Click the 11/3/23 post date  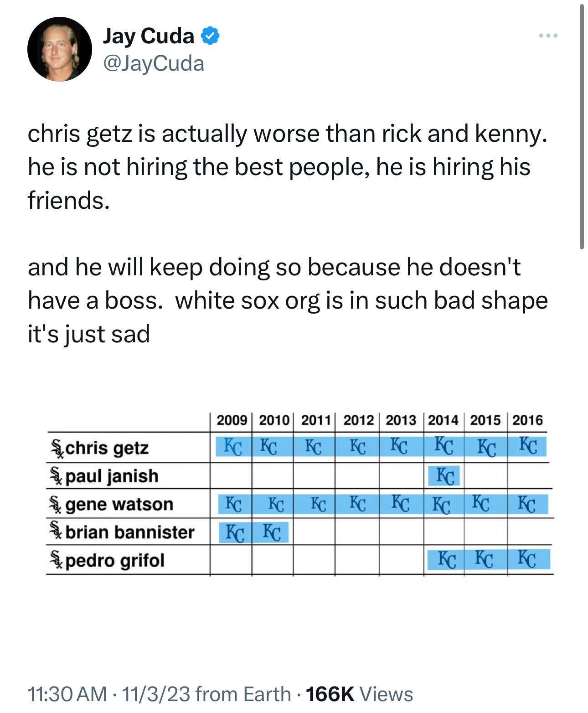[x=156, y=694]
